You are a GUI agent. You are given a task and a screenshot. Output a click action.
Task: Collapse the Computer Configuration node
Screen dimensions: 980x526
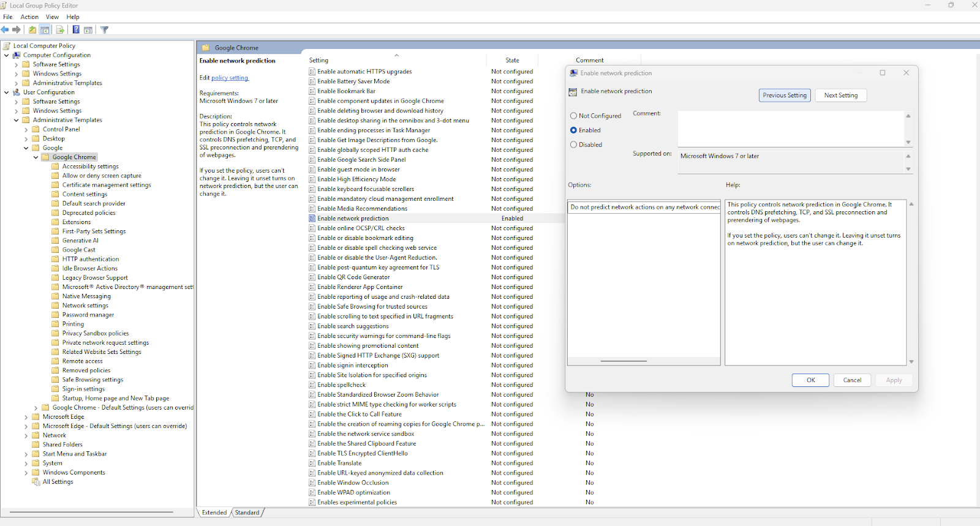tap(7, 55)
